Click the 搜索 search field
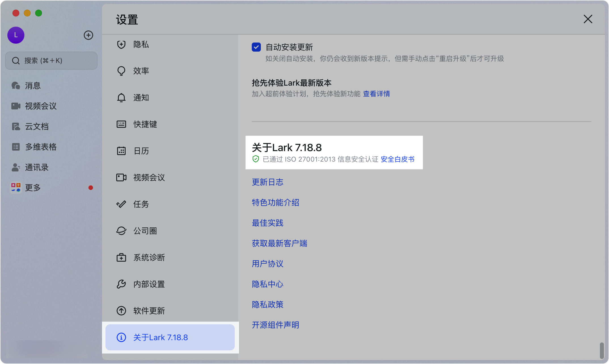 51,61
